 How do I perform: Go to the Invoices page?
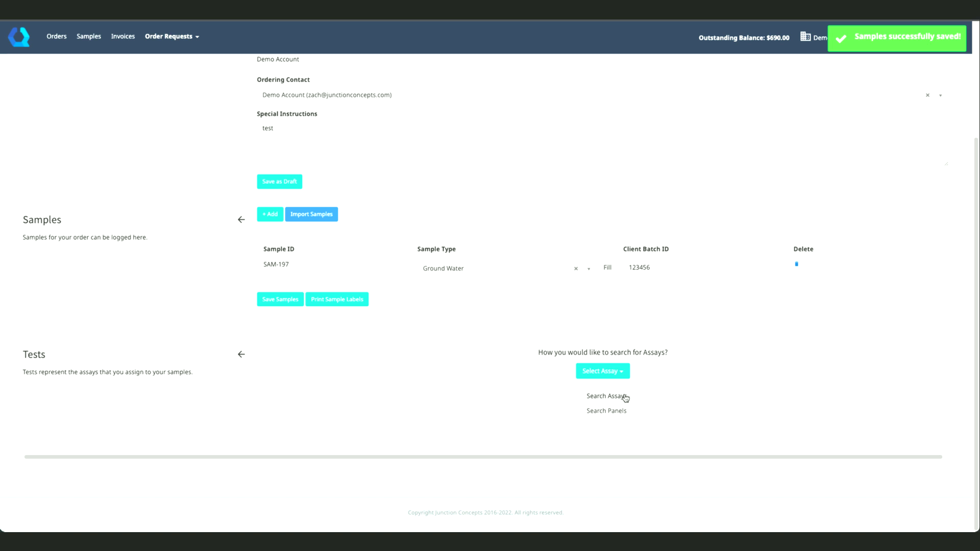tap(123, 36)
